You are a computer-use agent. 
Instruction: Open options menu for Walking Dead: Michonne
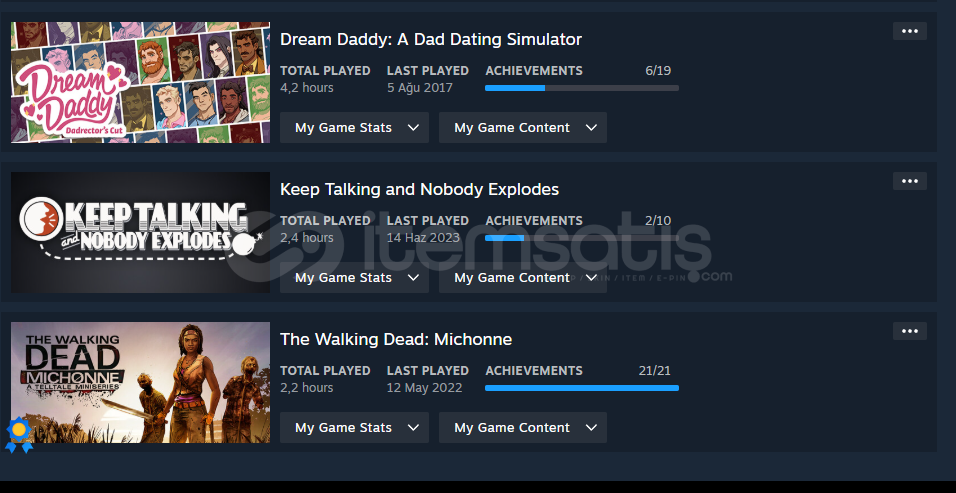point(910,331)
